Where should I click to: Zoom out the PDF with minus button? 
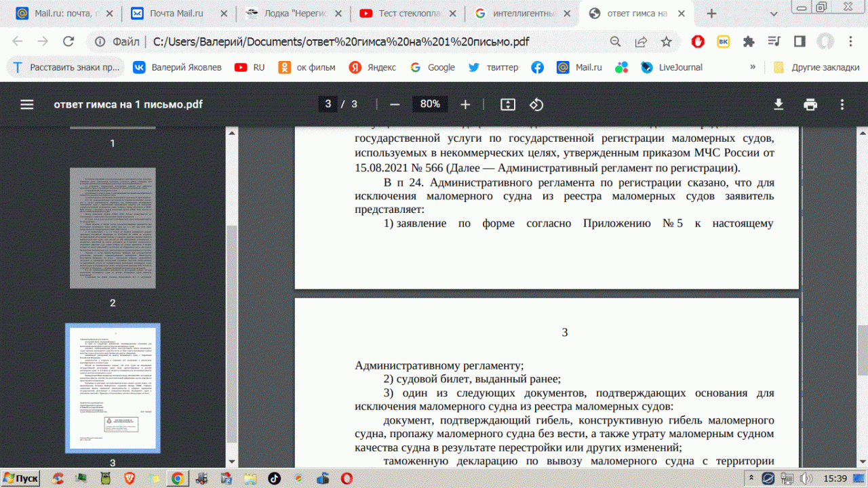pos(395,104)
